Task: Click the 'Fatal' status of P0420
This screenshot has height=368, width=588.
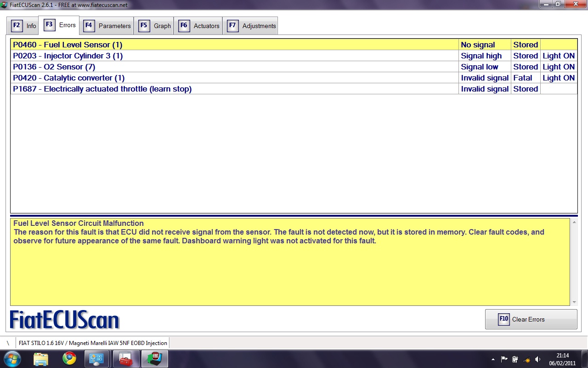Action: point(526,78)
